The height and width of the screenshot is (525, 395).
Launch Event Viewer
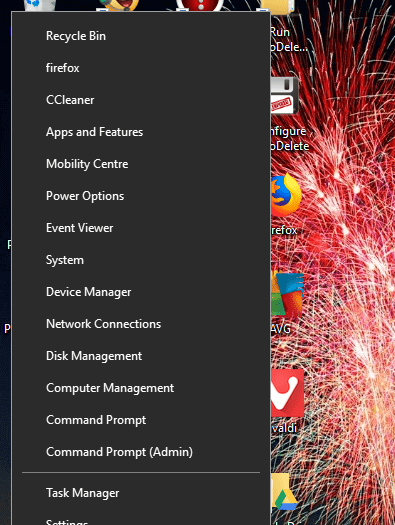(x=141, y=228)
